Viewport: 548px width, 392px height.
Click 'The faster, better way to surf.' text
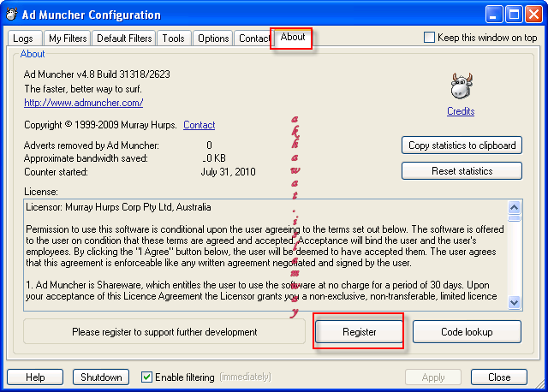(83, 89)
